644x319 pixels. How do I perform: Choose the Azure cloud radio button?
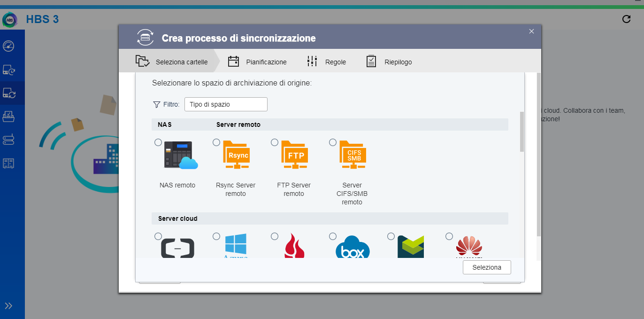(216, 236)
